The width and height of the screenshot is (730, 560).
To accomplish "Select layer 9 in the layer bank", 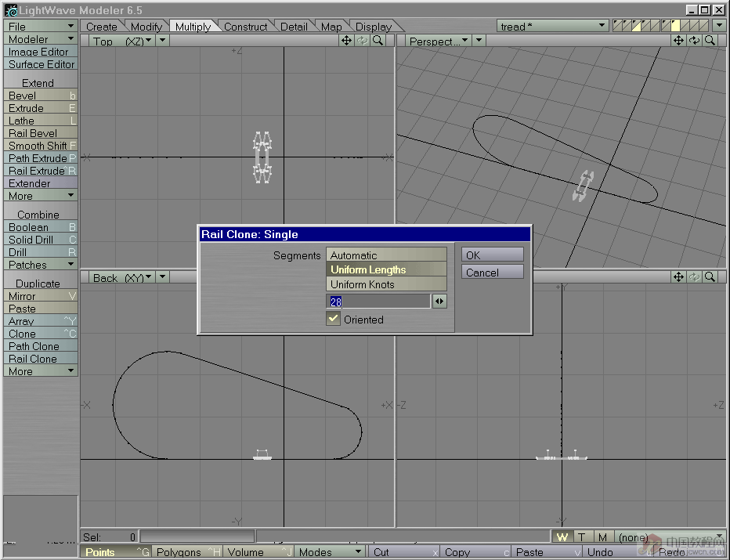I will (695, 26).
